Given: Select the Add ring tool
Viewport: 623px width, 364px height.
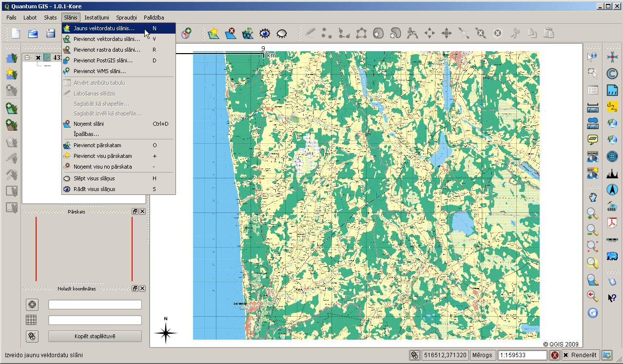Looking at the screenshot, I should click(378, 33).
